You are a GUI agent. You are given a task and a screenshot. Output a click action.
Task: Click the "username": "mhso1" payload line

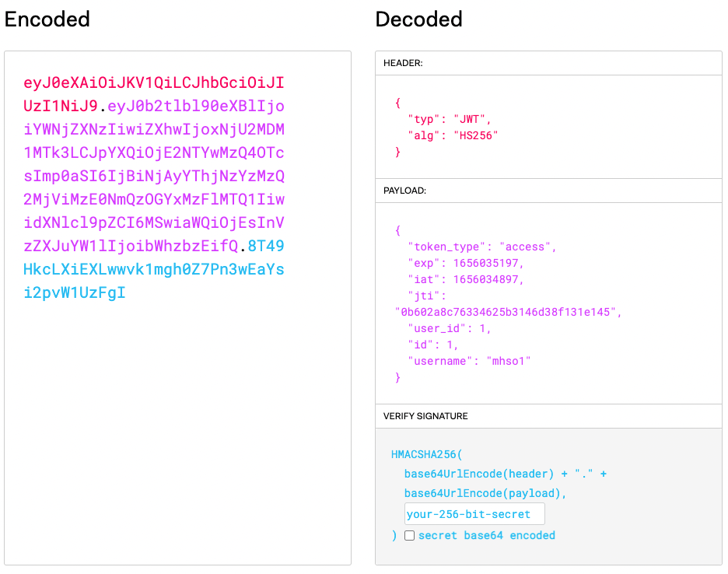click(469, 362)
